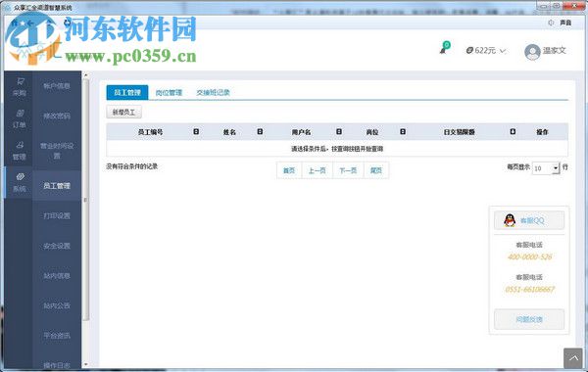Click the phone number 400-0000-526
The height and width of the screenshot is (372, 588).
[529, 256]
